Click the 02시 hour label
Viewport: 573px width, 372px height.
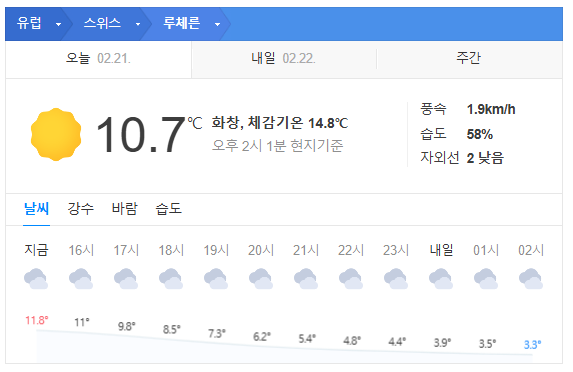coord(531,250)
